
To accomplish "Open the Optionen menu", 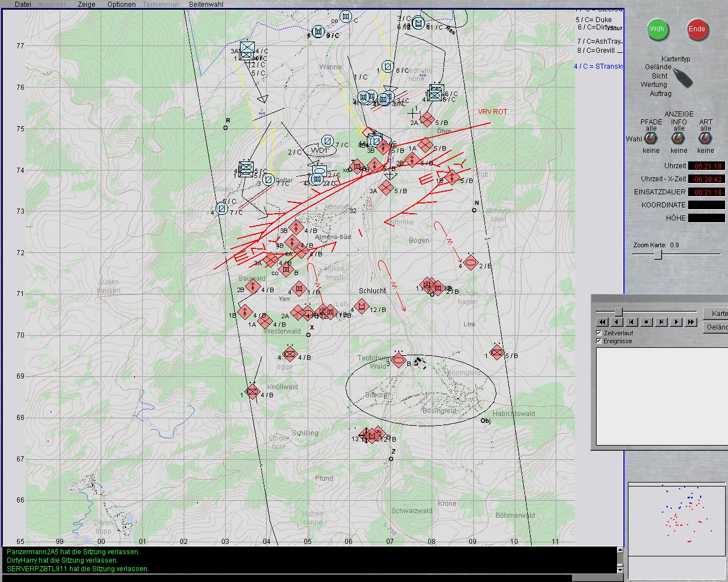I will click(121, 4).
